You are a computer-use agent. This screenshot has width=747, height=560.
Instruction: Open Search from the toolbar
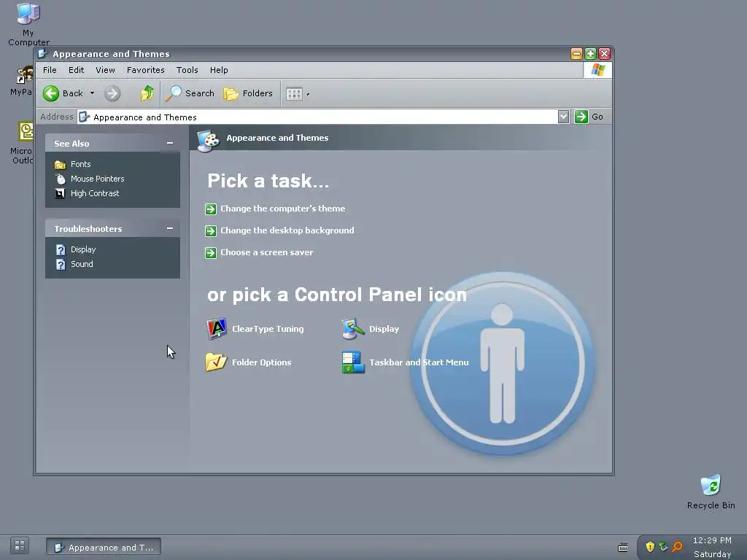[x=190, y=93]
